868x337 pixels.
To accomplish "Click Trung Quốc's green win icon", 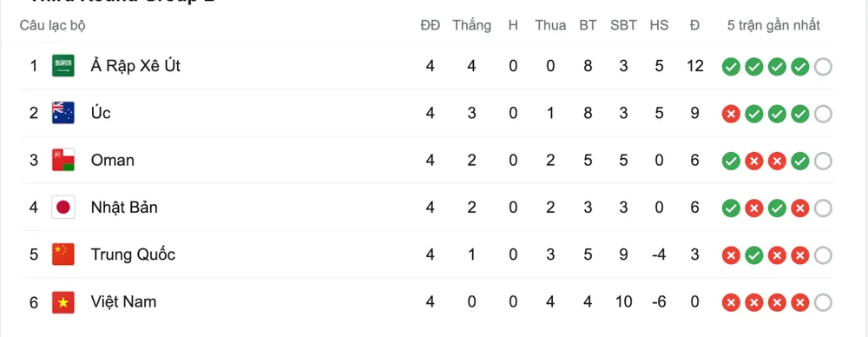I will 753,255.
